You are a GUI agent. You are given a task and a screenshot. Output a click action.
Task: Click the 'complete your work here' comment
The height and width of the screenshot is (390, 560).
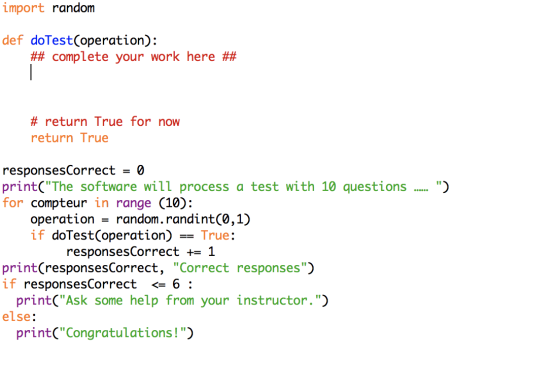click(x=133, y=57)
